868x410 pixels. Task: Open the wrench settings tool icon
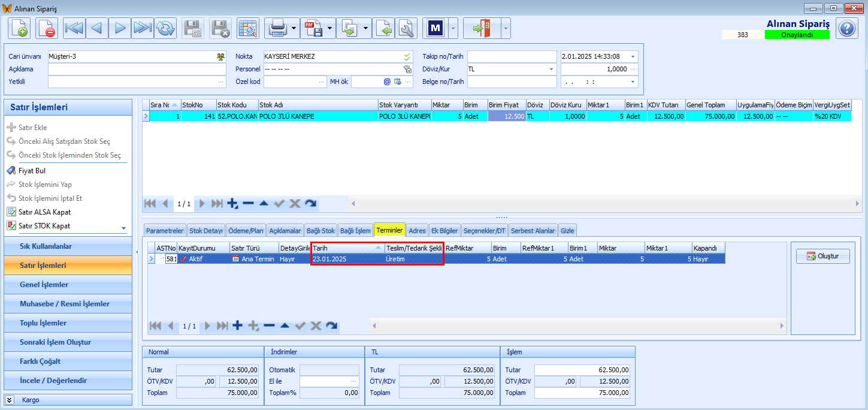point(407,28)
